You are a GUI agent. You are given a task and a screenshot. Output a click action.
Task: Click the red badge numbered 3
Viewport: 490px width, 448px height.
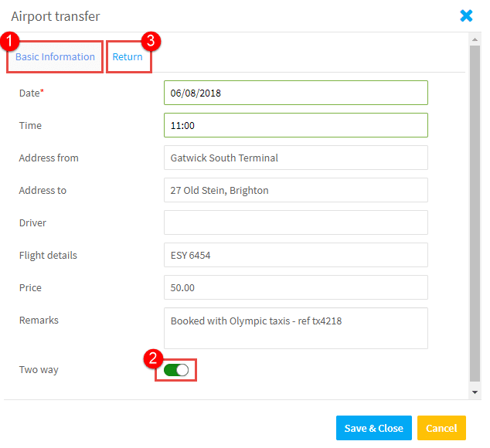[x=151, y=41]
